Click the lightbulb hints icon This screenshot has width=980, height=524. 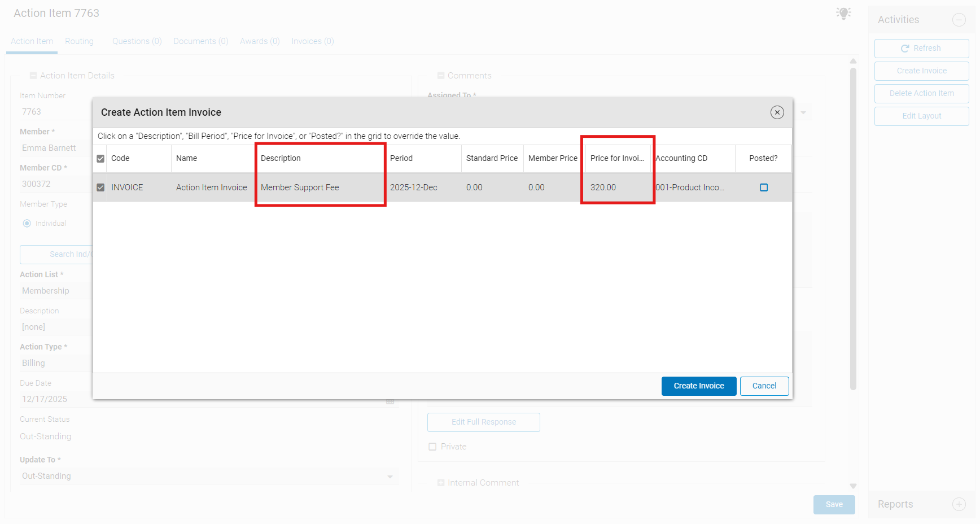coord(843,13)
